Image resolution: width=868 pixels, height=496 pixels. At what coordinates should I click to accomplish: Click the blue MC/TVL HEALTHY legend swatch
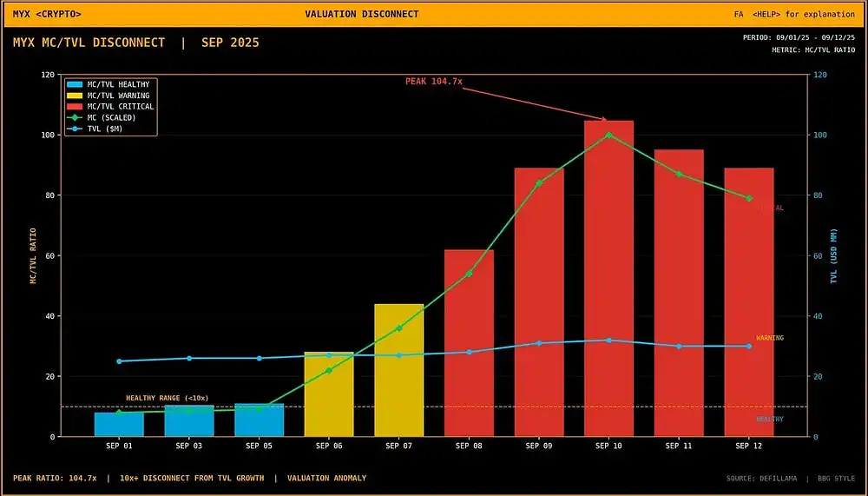click(x=75, y=85)
